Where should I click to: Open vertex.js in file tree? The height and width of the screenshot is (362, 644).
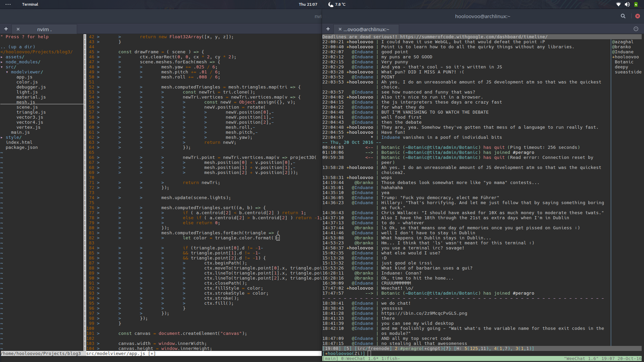coord(29,127)
